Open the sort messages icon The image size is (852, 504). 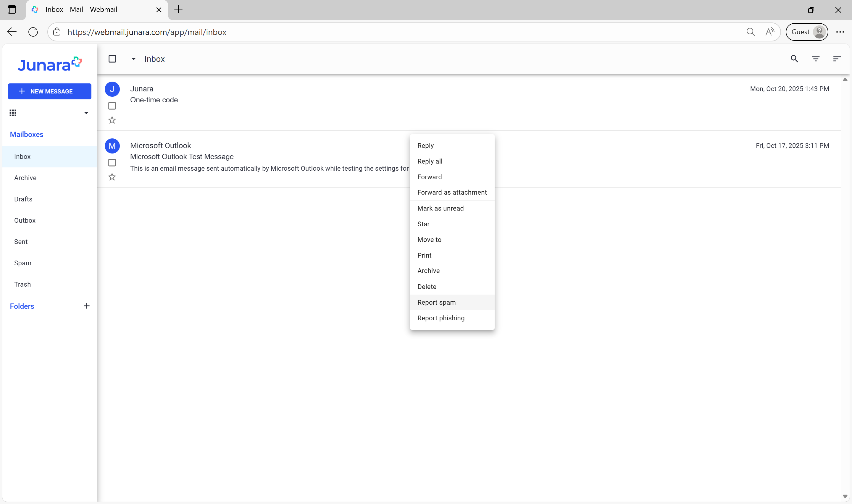pos(837,59)
